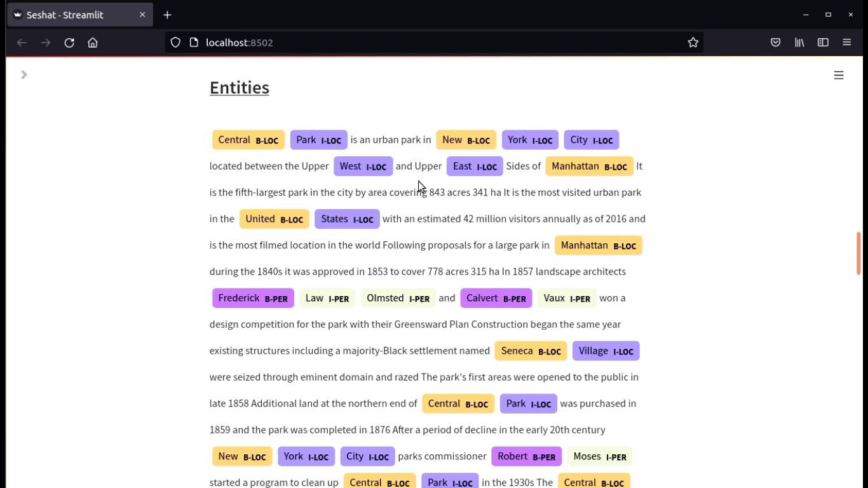This screenshot has width=868, height=488.
Task: Reload the page with the refresh icon
Action: tap(69, 43)
